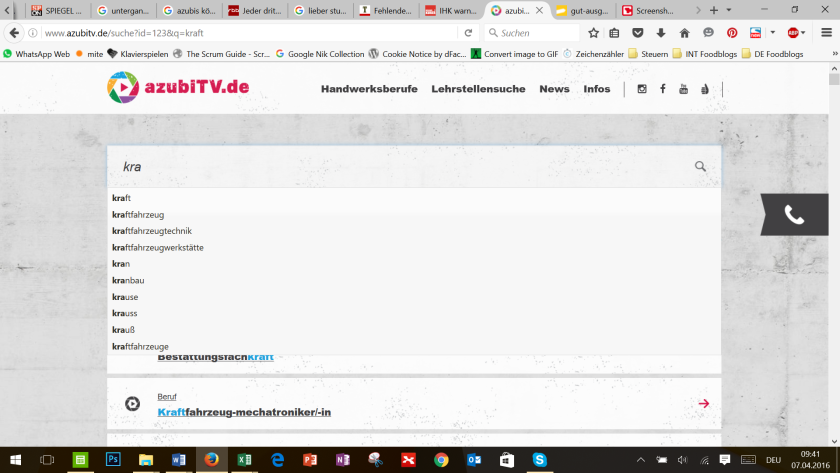
Task: Open the News menu item
Action: pos(554,89)
